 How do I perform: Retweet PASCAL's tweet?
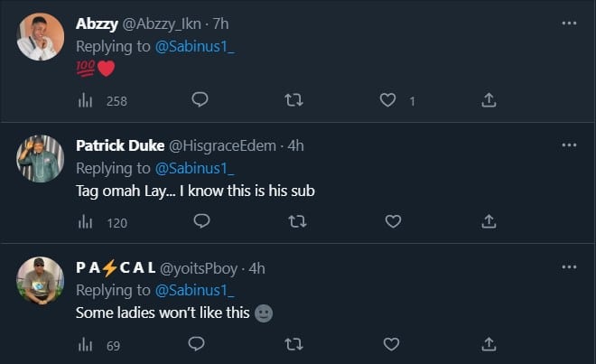pos(293,344)
